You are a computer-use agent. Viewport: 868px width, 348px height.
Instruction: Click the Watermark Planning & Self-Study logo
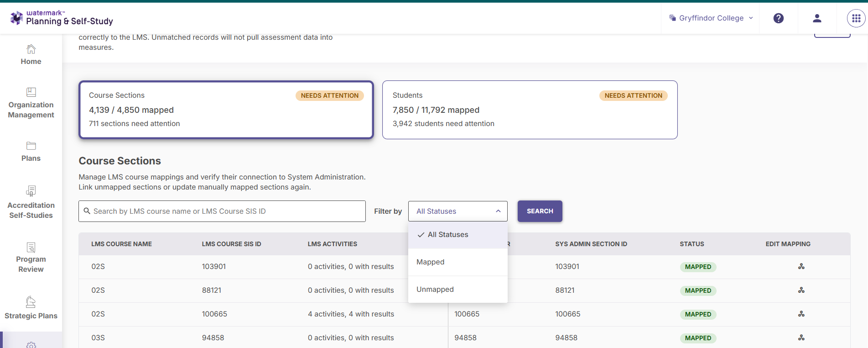[x=61, y=18]
